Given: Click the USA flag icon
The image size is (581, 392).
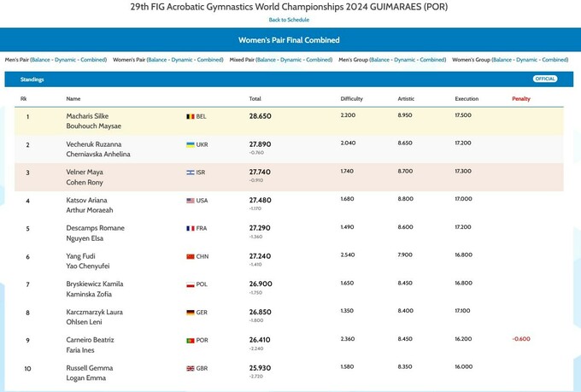Looking at the screenshot, I should tap(191, 201).
